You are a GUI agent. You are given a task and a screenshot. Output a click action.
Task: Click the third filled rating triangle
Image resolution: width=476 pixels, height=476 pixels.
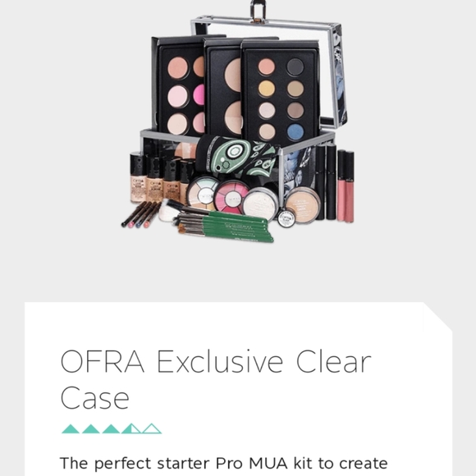111,428
